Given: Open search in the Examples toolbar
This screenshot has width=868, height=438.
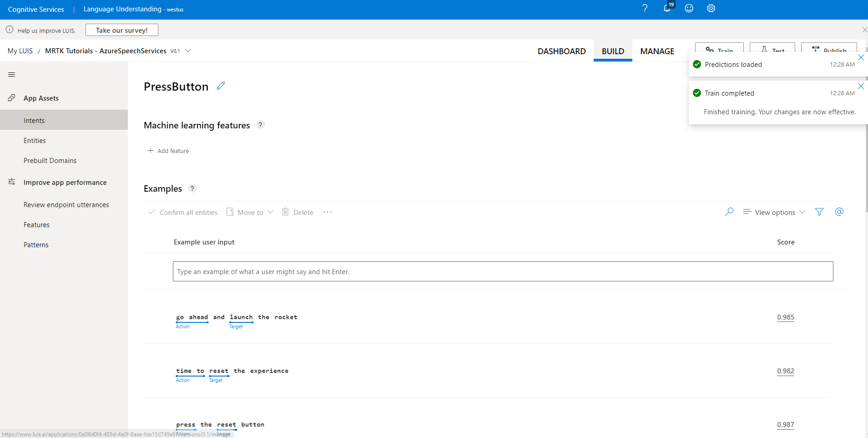Looking at the screenshot, I should [729, 212].
